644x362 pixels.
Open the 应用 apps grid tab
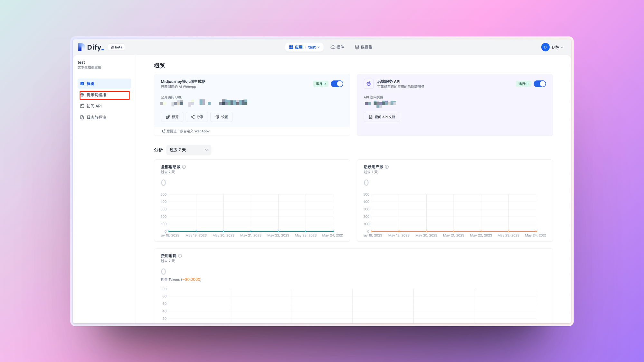pyautogui.click(x=296, y=47)
